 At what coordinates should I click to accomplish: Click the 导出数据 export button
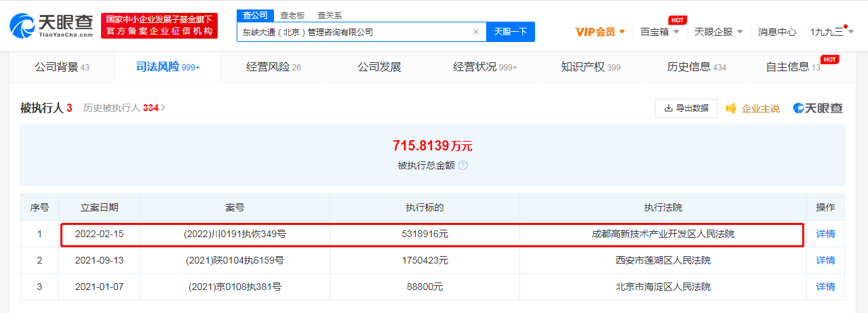click(x=686, y=108)
